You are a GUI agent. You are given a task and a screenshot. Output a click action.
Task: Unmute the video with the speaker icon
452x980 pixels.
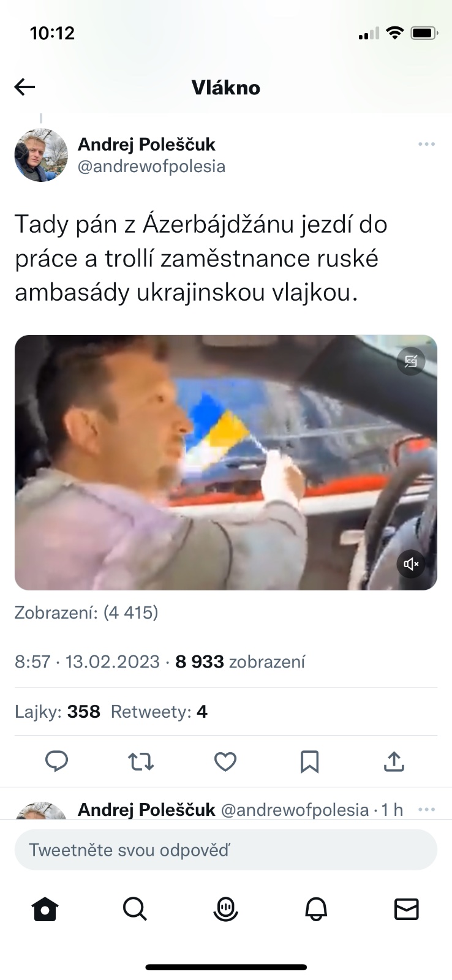[x=411, y=563]
